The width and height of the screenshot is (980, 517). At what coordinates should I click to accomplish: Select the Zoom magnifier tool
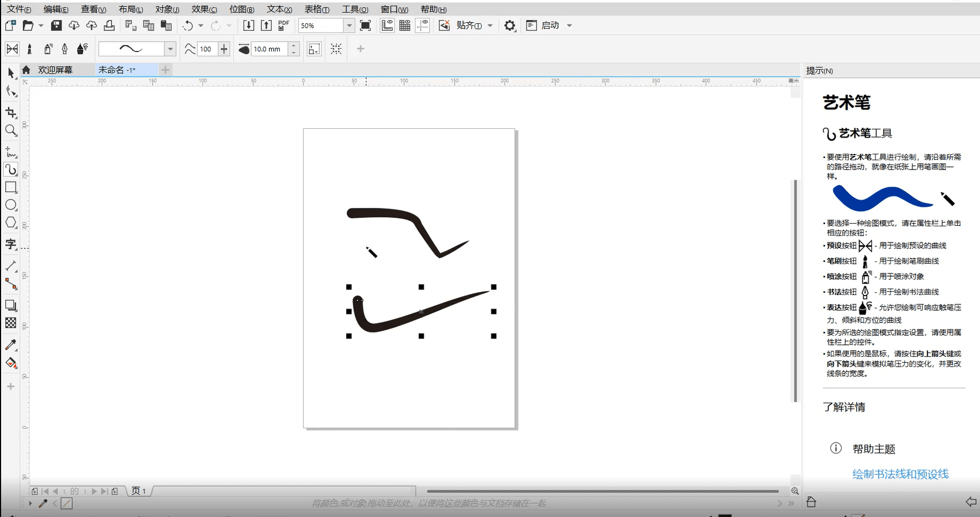click(x=11, y=130)
